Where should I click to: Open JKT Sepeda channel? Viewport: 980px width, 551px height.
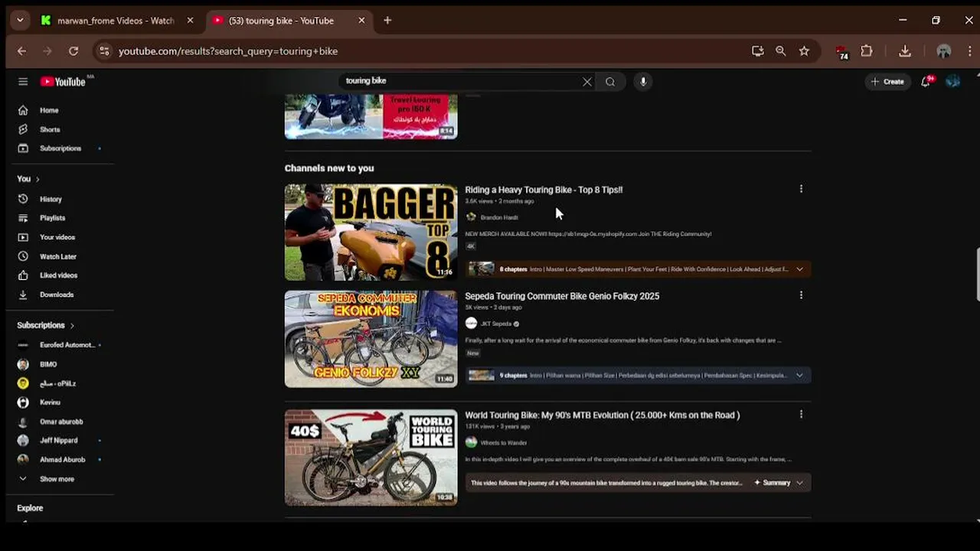[496, 324]
